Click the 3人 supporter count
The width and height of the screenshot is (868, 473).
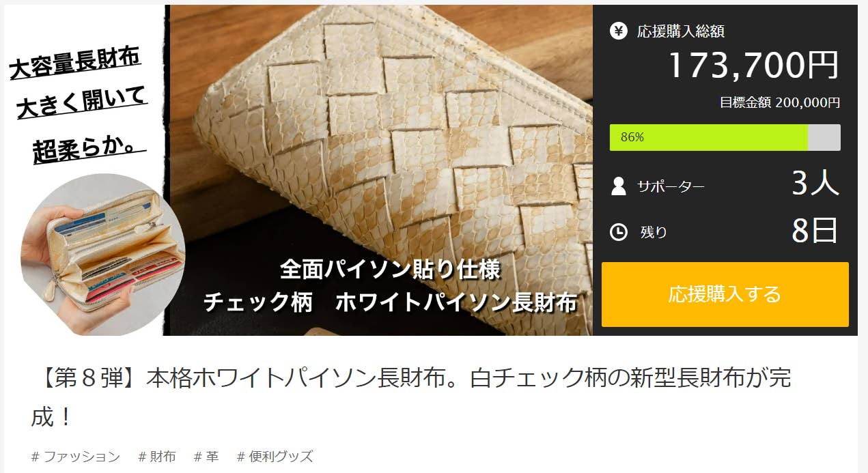(815, 184)
